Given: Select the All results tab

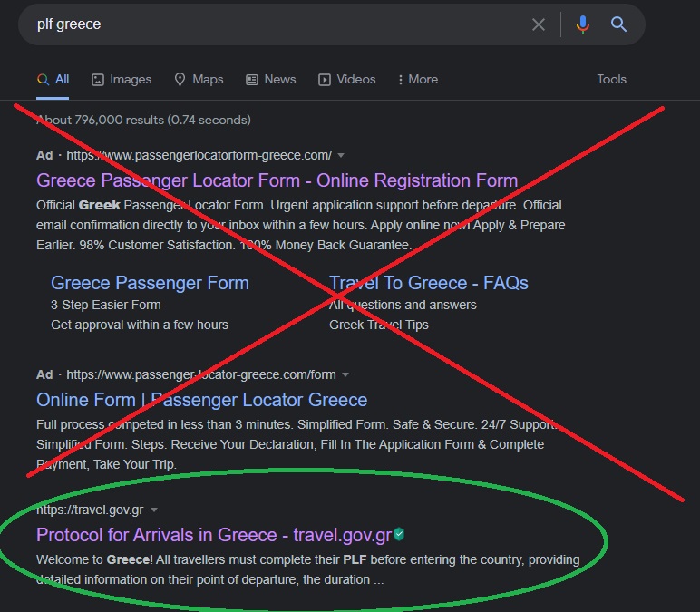Looking at the screenshot, I should pos(53,80).
